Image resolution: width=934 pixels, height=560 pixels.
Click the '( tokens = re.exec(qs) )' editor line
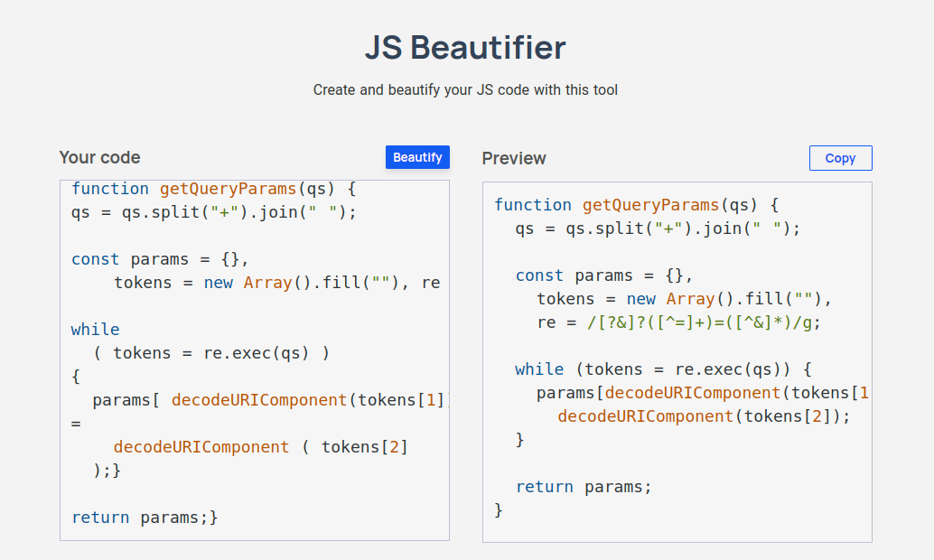pos(211,353)
